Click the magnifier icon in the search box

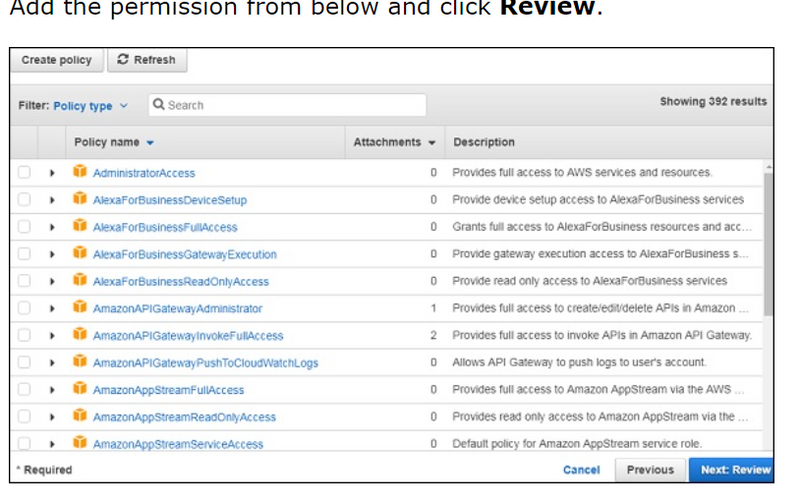point(159,105)
